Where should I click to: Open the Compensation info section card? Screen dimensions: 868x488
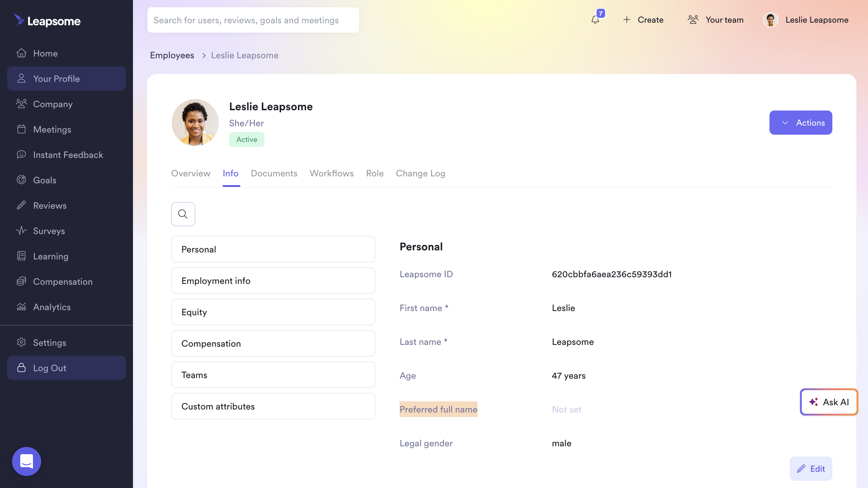click(x=273, y=343)
